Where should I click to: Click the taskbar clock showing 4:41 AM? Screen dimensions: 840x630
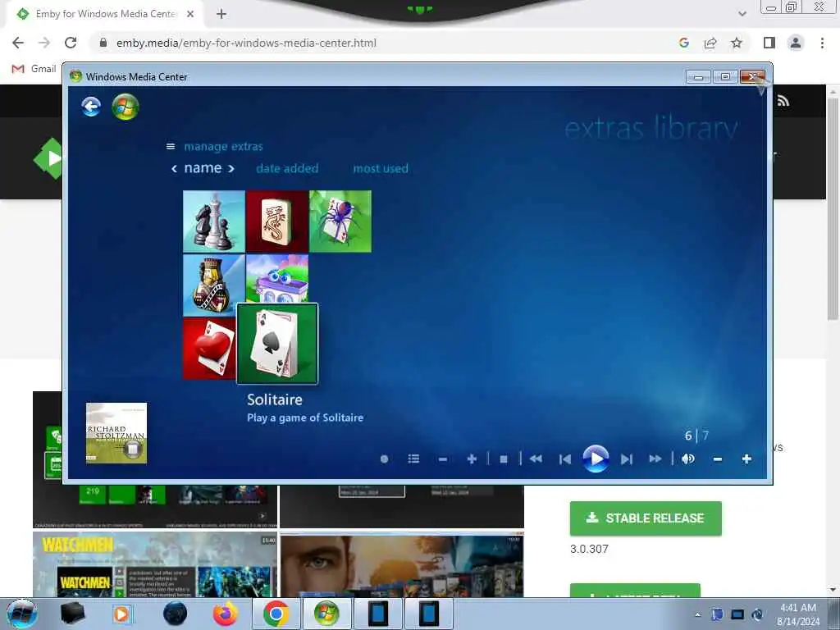797,614
